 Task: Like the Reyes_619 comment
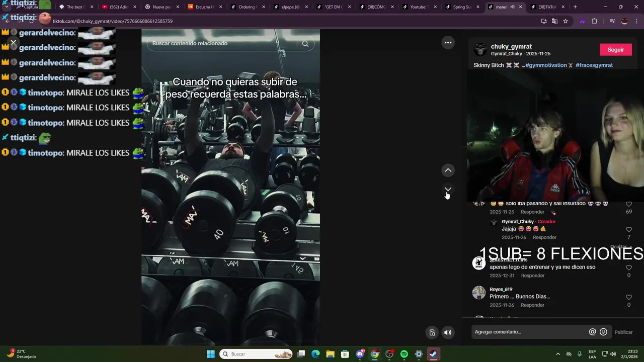[629, 297]
